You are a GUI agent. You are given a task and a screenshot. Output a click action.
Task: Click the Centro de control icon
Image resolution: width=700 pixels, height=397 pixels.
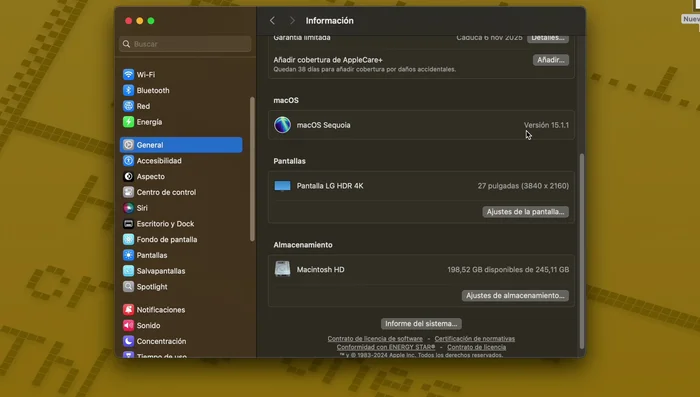click(x=128, y=192)
